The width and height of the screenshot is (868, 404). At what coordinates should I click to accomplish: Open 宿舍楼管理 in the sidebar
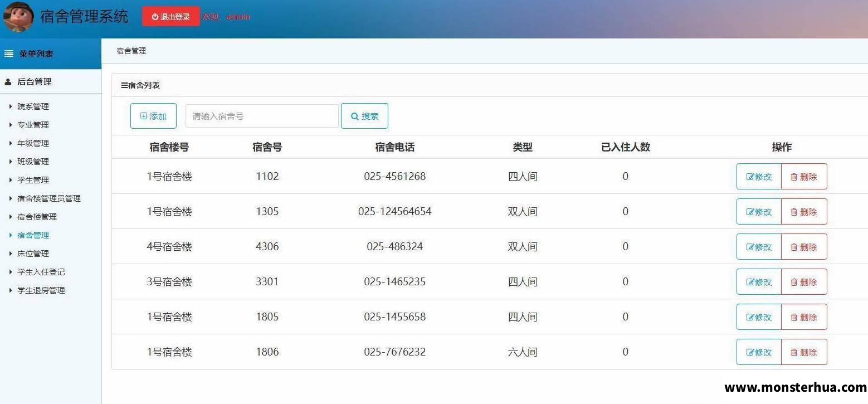click(x=37, y=217)
